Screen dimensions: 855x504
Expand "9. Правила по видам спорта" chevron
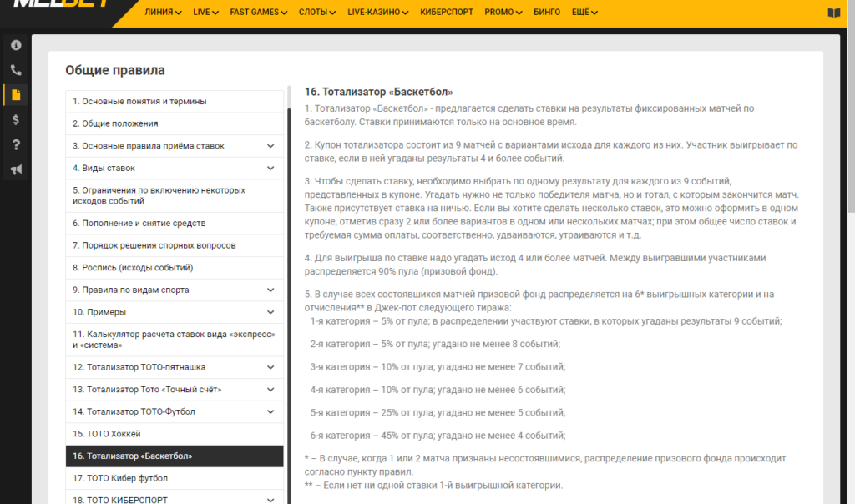tap(271, 290)
